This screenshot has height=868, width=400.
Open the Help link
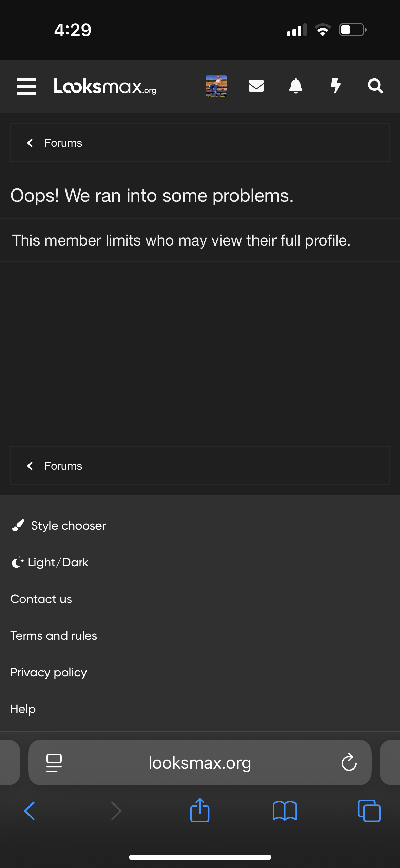[x=23, y=709]
